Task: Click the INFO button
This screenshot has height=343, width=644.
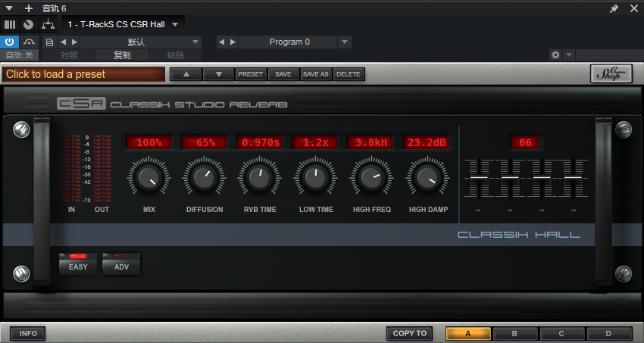Action: point(28,334)
